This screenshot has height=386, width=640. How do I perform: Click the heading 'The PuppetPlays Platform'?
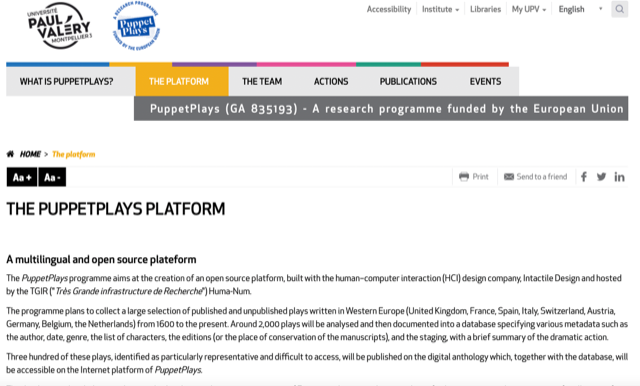pos(116,209)
